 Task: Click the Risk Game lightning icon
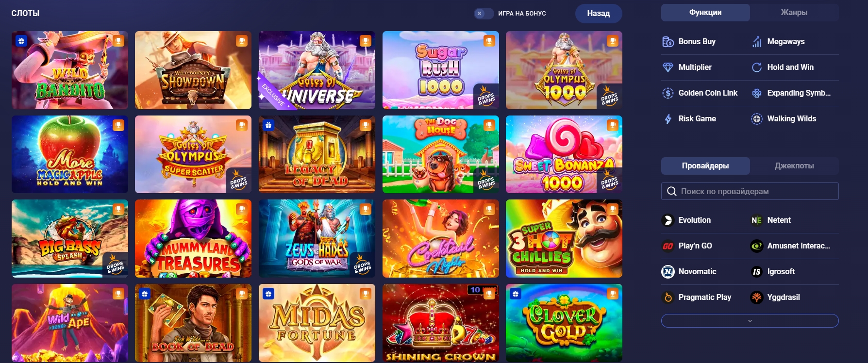668,119
